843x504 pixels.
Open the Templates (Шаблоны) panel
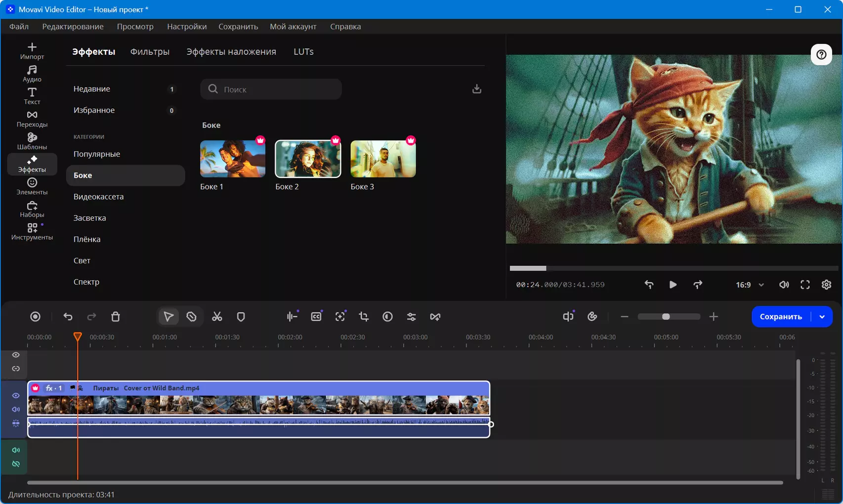(32, 141)
